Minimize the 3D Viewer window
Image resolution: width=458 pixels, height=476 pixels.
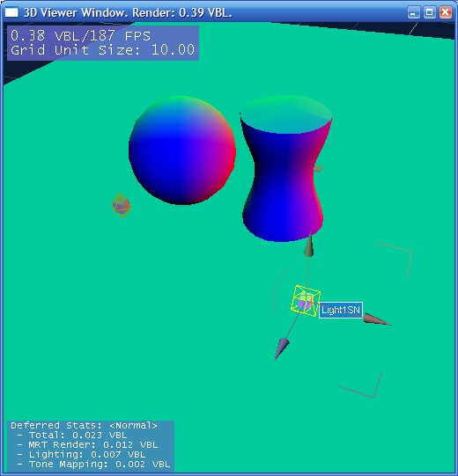[413, 12]
